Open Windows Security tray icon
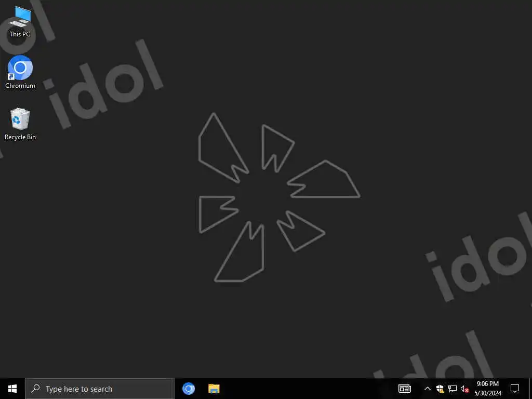532x399 pixels. [x=440, y=389]
